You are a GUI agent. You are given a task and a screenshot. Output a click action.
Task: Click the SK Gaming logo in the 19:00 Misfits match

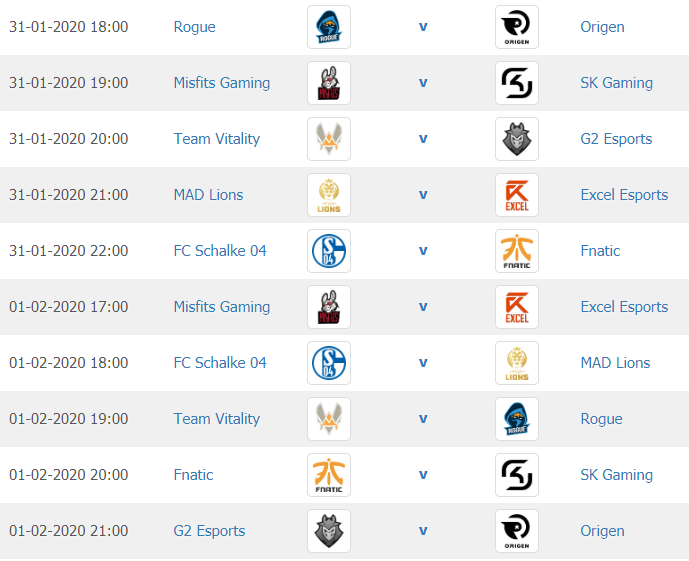517,83
